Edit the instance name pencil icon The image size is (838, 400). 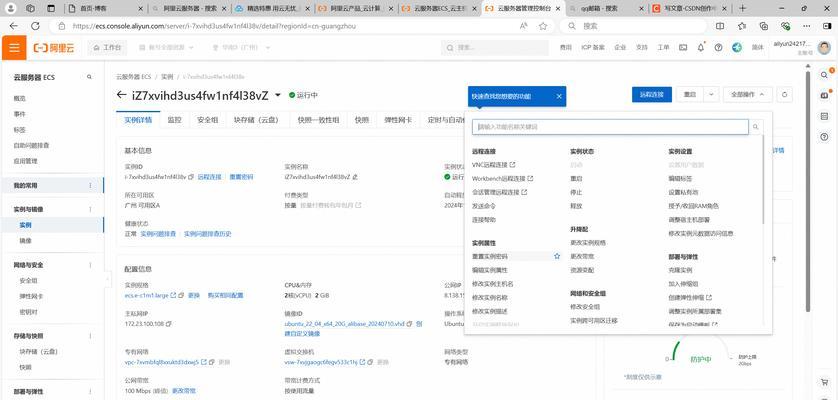pyautogui.click(x=355, y=176)
